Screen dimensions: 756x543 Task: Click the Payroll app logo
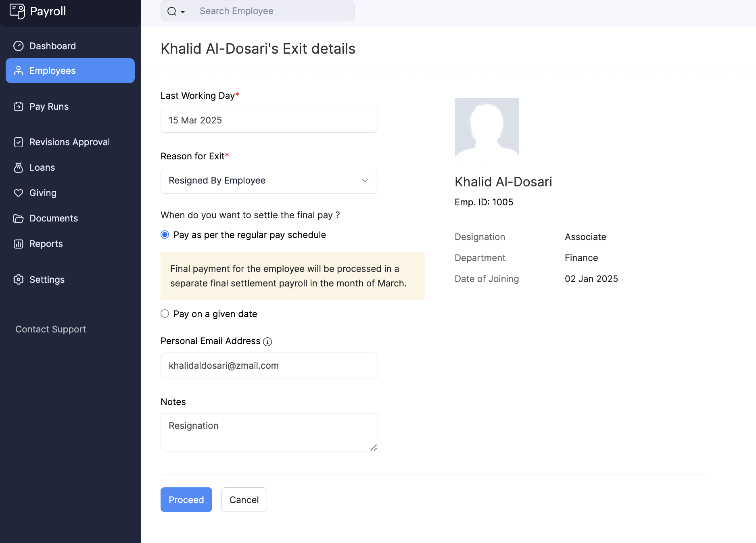[17, 11]
